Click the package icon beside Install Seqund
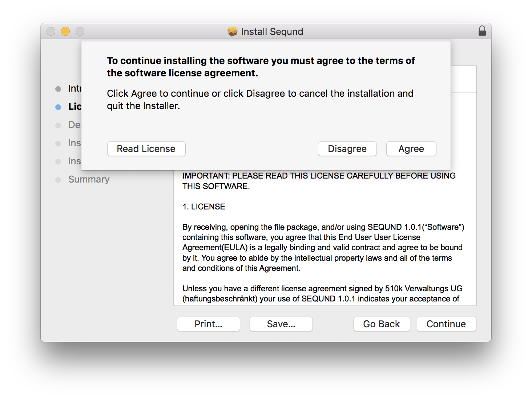The width and height of the screenshot is (532, 400). pyautogui.click(x=233, y=32)
